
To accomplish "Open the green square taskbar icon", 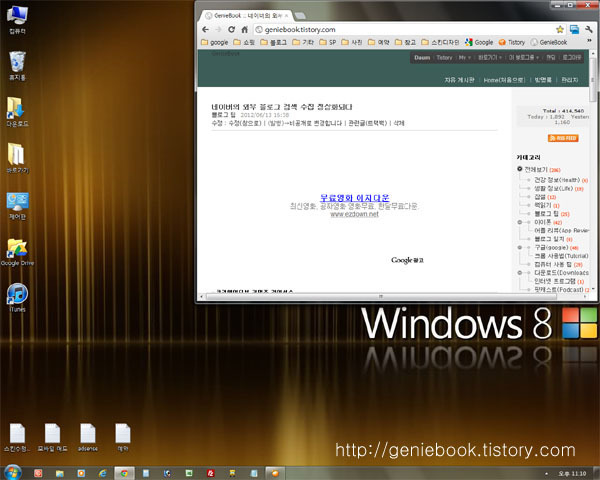I will click(189, 473).
